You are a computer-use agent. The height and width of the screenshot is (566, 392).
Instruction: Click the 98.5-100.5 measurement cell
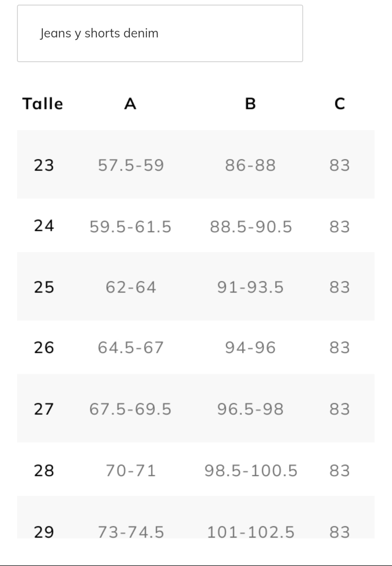pyautogui.click(x=251, y=470)
